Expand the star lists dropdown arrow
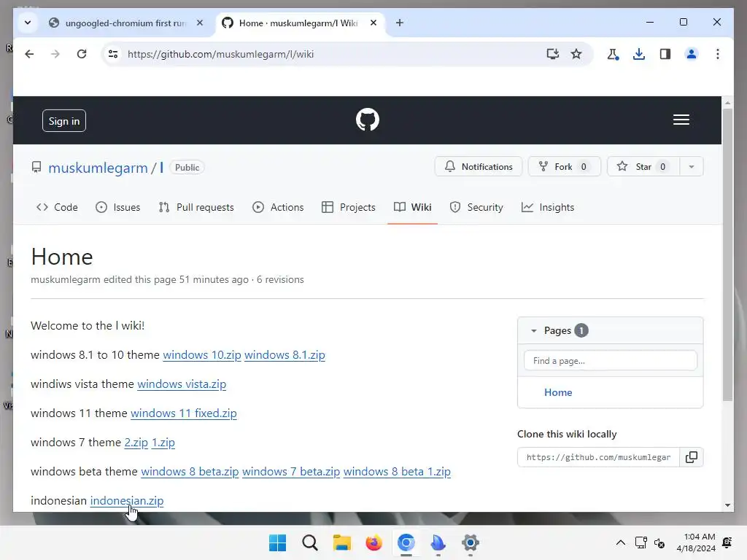The image size is (747, 560). click(692, 167)
